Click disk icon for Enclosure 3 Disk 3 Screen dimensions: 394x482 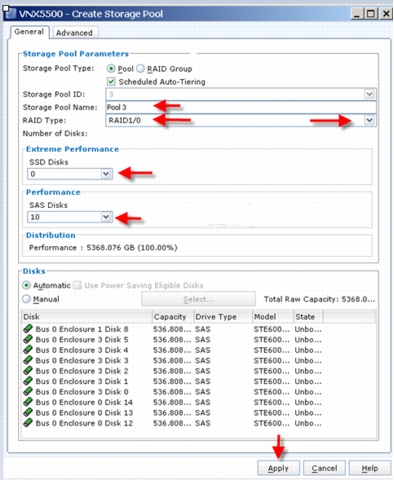tap(28, 360)
